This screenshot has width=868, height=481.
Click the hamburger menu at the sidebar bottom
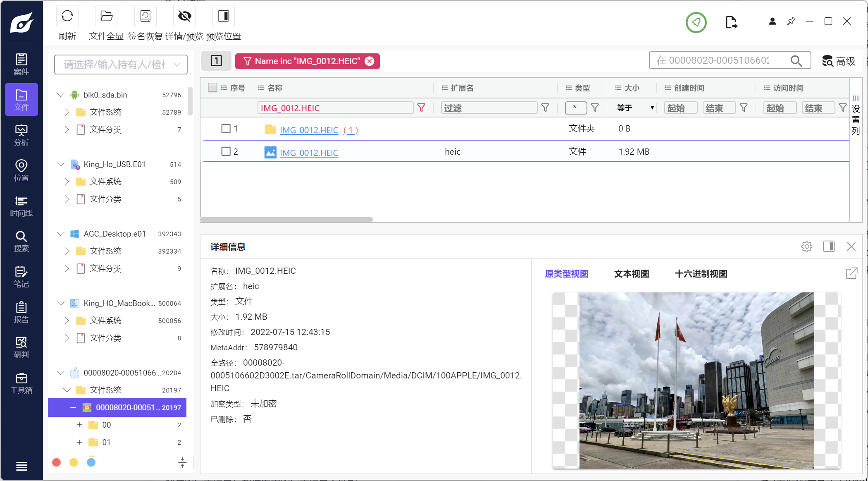coord(21,466)
